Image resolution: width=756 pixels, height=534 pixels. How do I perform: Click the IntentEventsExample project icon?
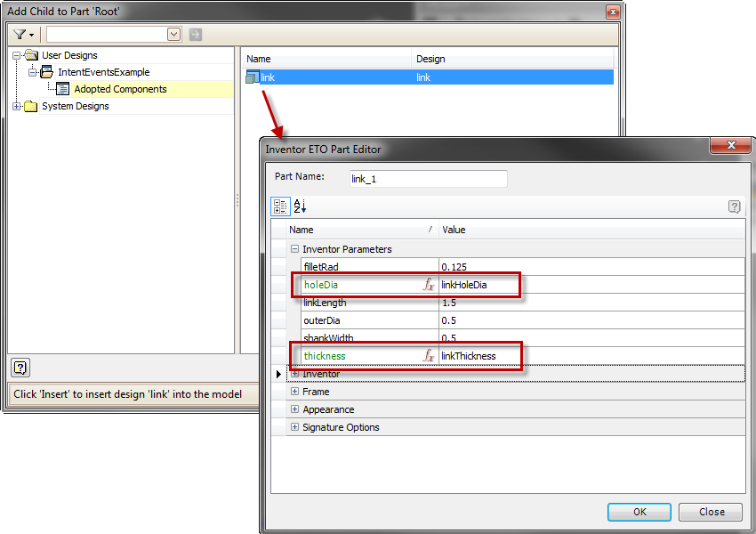(47, 72)
